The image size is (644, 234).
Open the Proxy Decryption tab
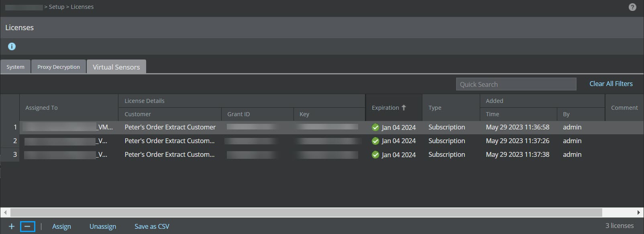coord(59,67)
